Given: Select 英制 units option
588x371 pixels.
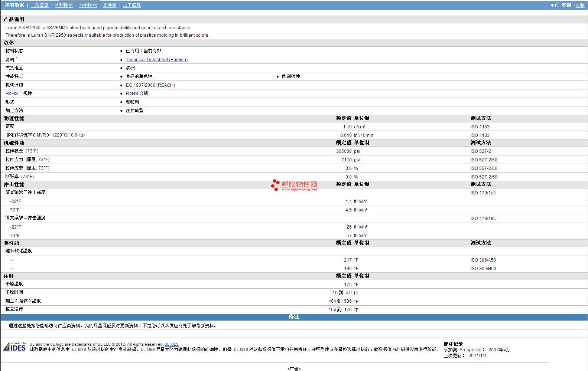Looking at the screenshot, I should pyautogui.click(x=566, y=5).
